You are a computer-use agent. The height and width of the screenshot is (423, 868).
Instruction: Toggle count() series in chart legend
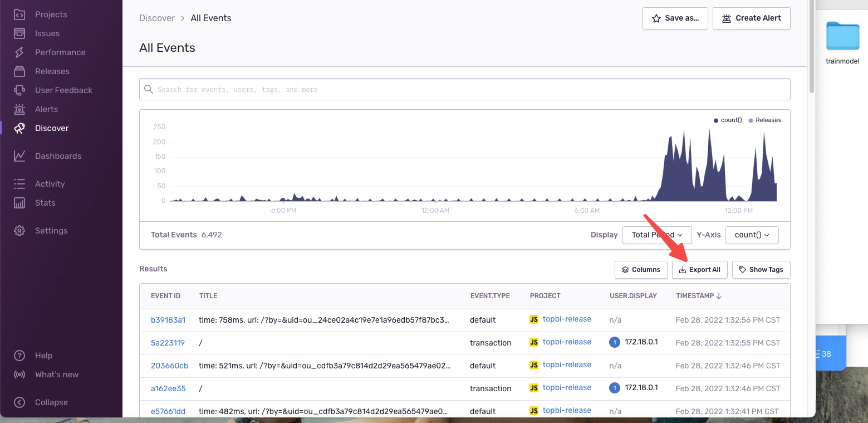728,120
